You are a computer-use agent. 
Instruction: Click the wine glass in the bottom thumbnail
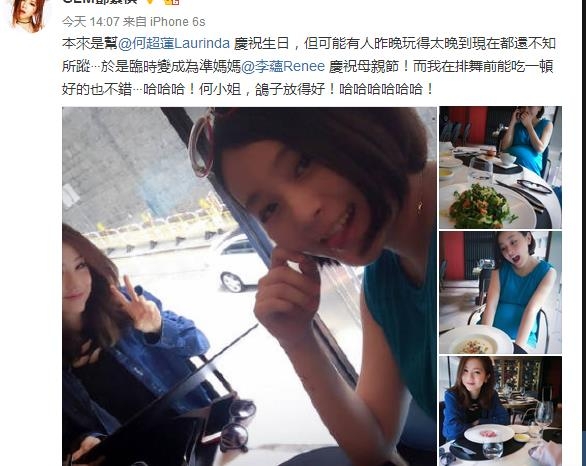pos(544,417)
